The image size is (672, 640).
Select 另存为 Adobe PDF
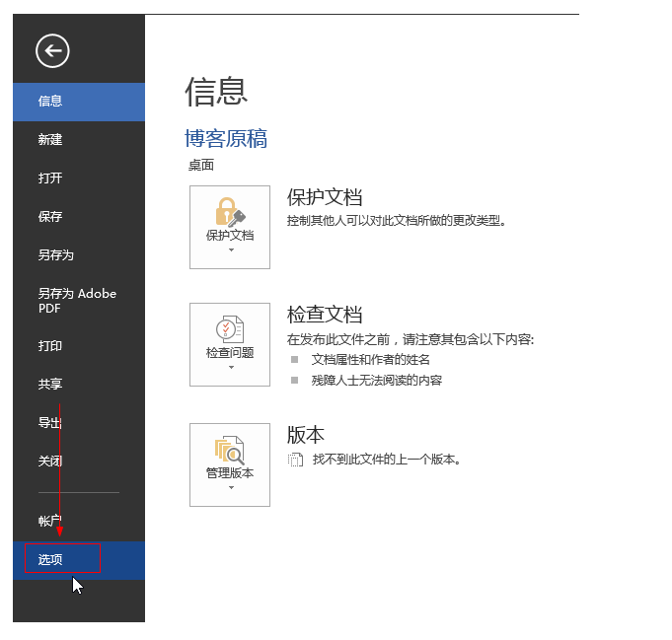coord(79,301)
